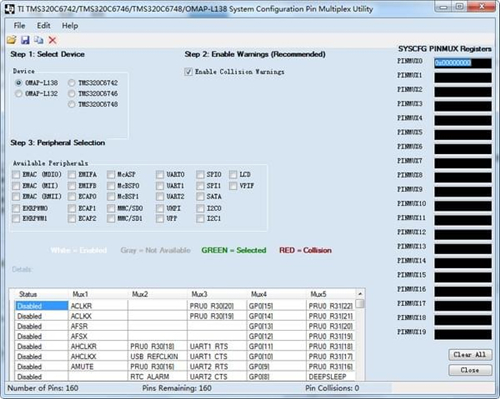Tick the UART0 checkbox

tap(160, 174)
